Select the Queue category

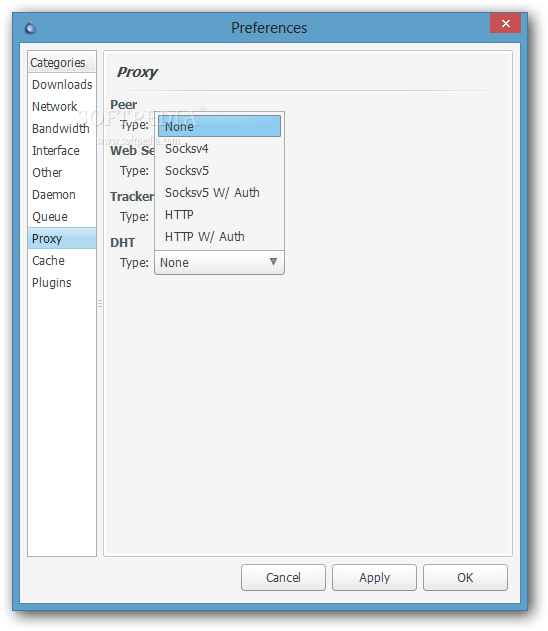click(x=62, y=217)
